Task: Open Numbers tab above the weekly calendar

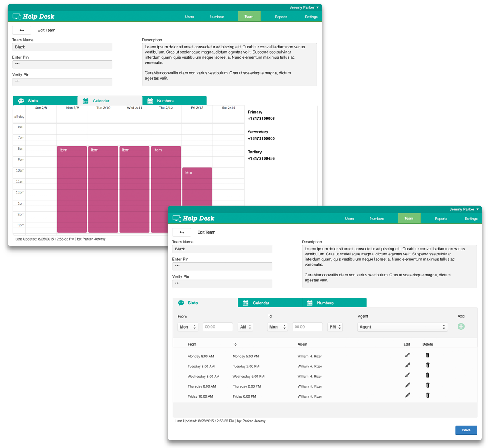Action: (x=174, y=101)
